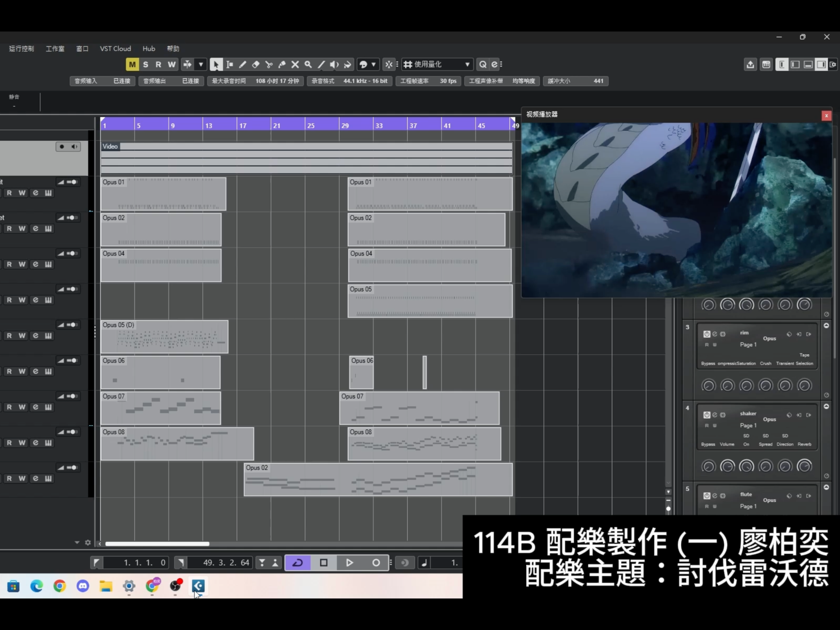Open the Hub menu
This screenshot has height=630, width=840.
pyautogui.click(x=149, y=48)
